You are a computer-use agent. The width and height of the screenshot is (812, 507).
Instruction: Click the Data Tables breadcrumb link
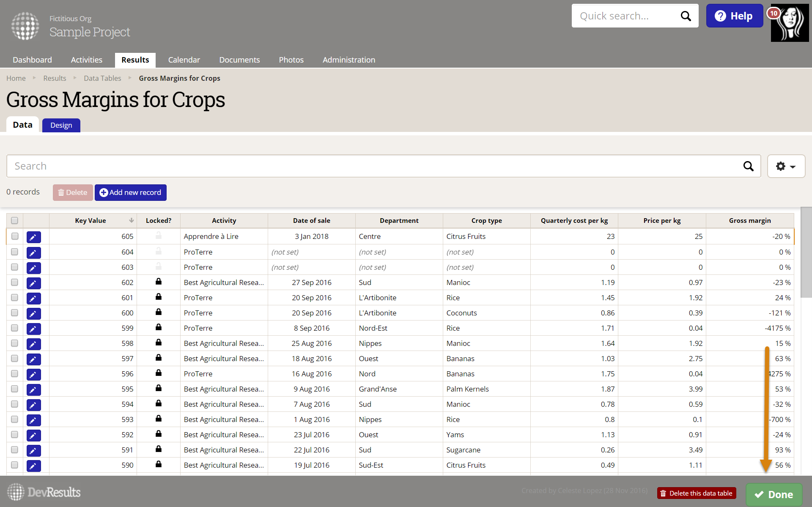click(x=102, y=78)
